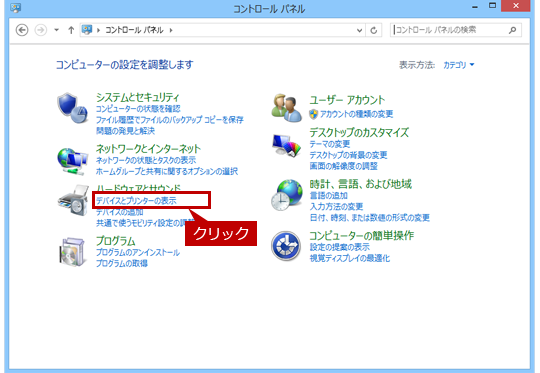Click the Forward navigation arrow
Viewport: 540px width, 373px height.
[41, 30]
